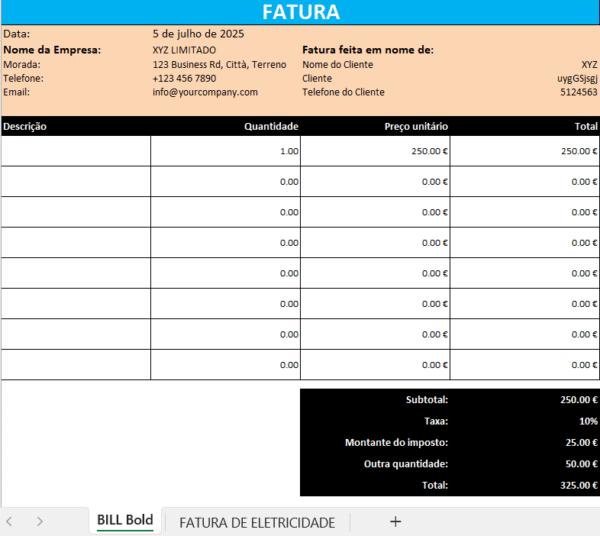The width and height of the screenshot is (600, 536).
Task: Click the 'Outra quantidade:' label
Action: [406, 464]
